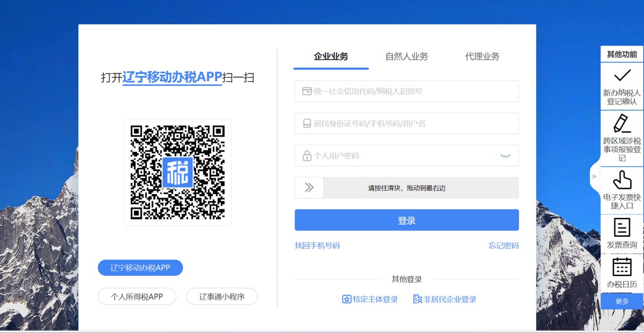The width and height of the screenshot is (644, 333).
Task: Switch to the 代理业务 tab
Action: pos(482,56)
